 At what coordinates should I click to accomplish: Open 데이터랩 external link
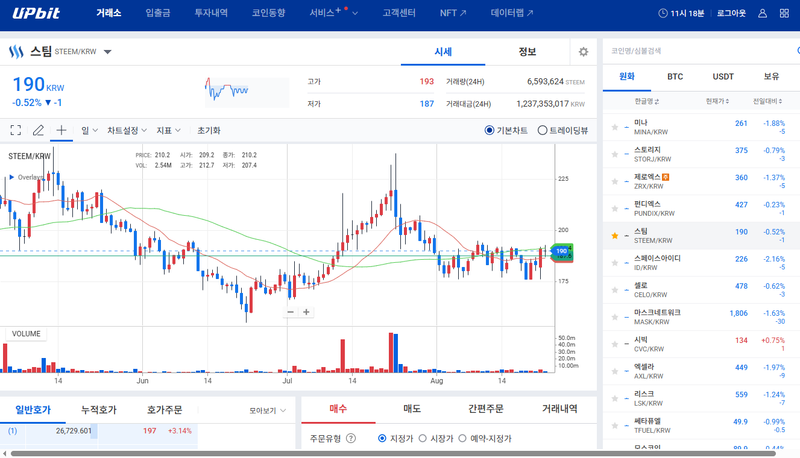[512, 13]
